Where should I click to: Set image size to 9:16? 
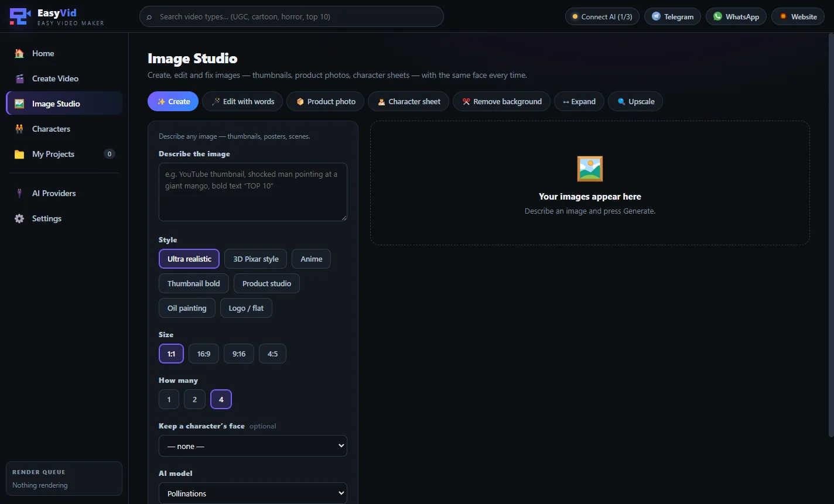click(239, 354)
